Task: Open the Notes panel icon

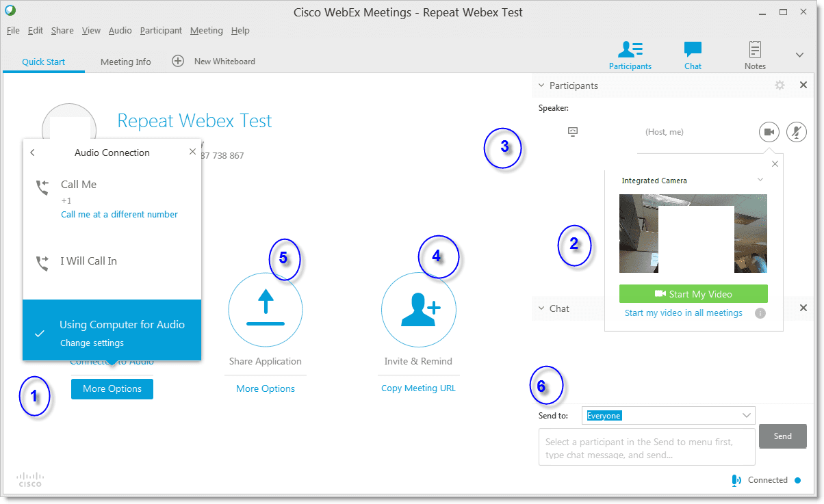Action: coord(755,50)
